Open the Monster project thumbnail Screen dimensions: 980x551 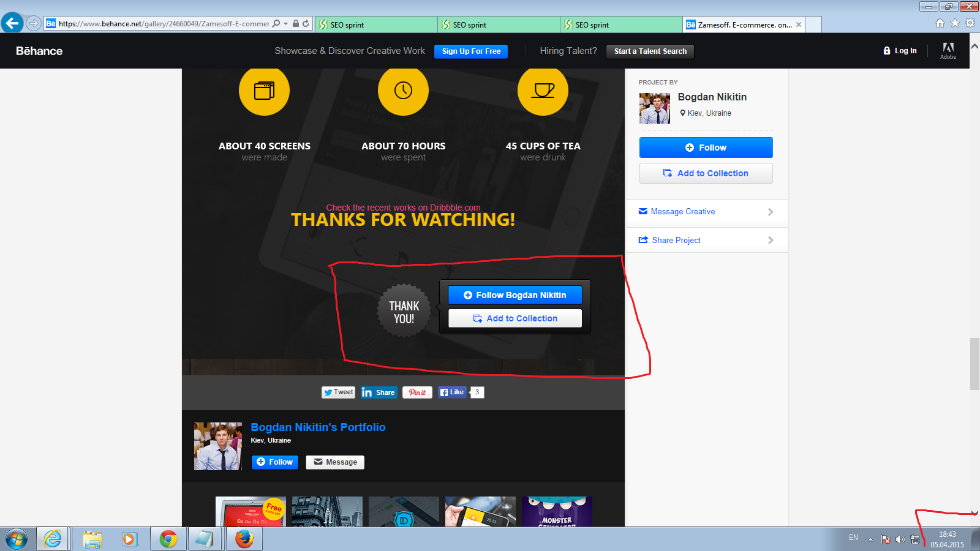(x=557, y=511)
